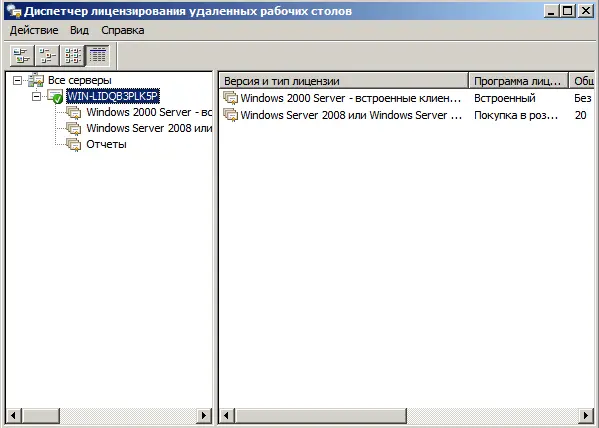Open the Справка menu
Image resolution: width=599 pixels, height=428 pixels.
click(123, 30)
